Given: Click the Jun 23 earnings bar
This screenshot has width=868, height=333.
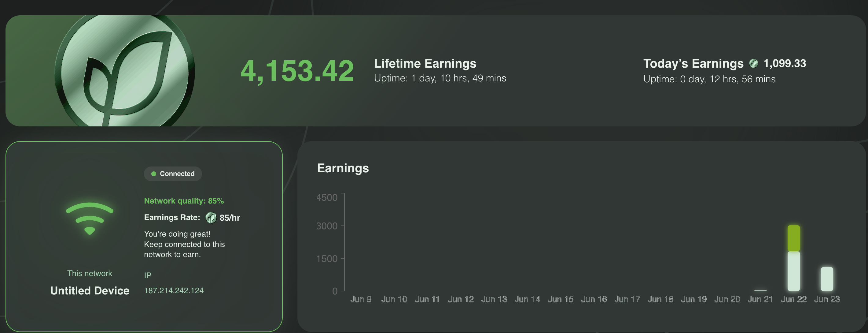Looking at the screenshot, I should pyautogui.click(x=827, y=279).
